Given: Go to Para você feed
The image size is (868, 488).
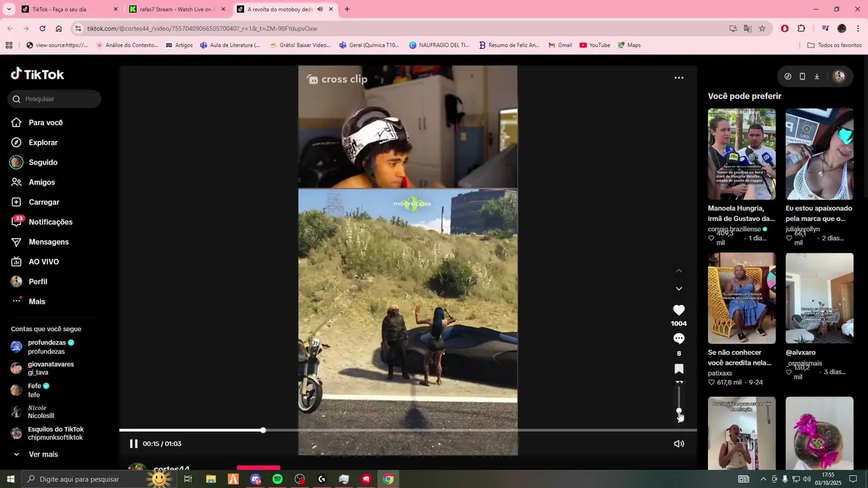Looking at the screenshot, I should coord(45,123).
